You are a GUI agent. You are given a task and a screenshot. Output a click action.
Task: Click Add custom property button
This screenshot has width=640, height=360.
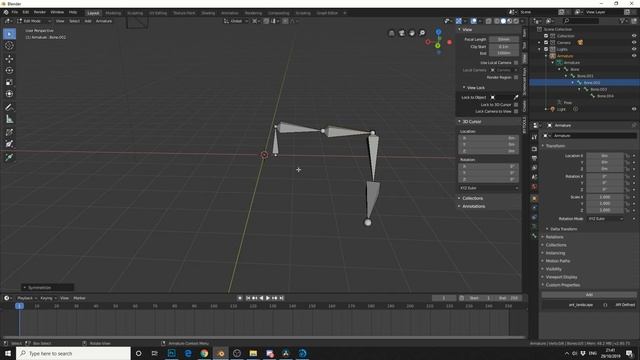[589, 294]
